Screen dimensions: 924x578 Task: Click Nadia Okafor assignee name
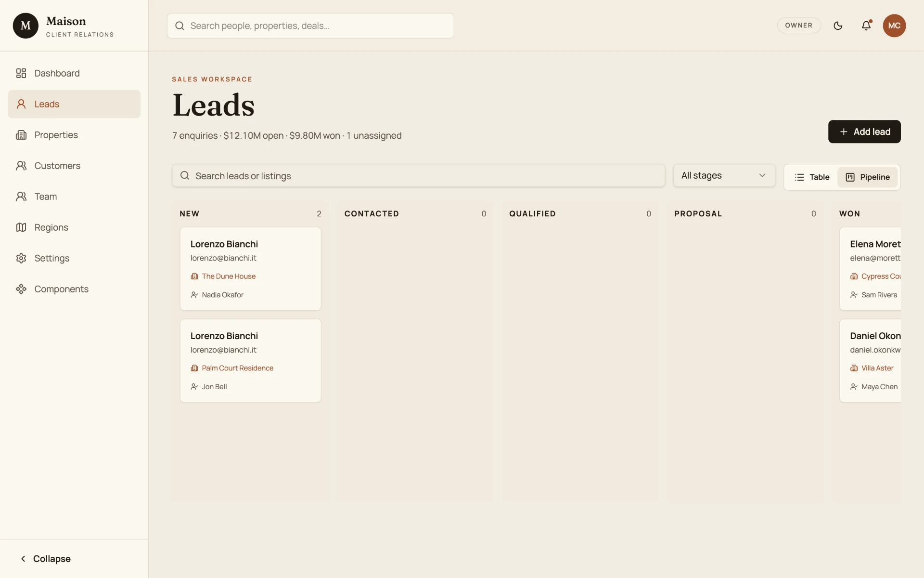223,295
